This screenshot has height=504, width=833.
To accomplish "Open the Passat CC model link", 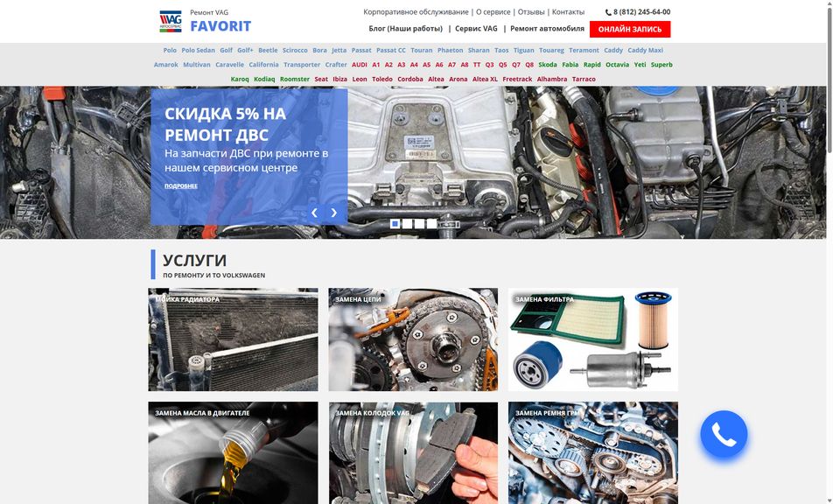I will click(x=391, y=51).
